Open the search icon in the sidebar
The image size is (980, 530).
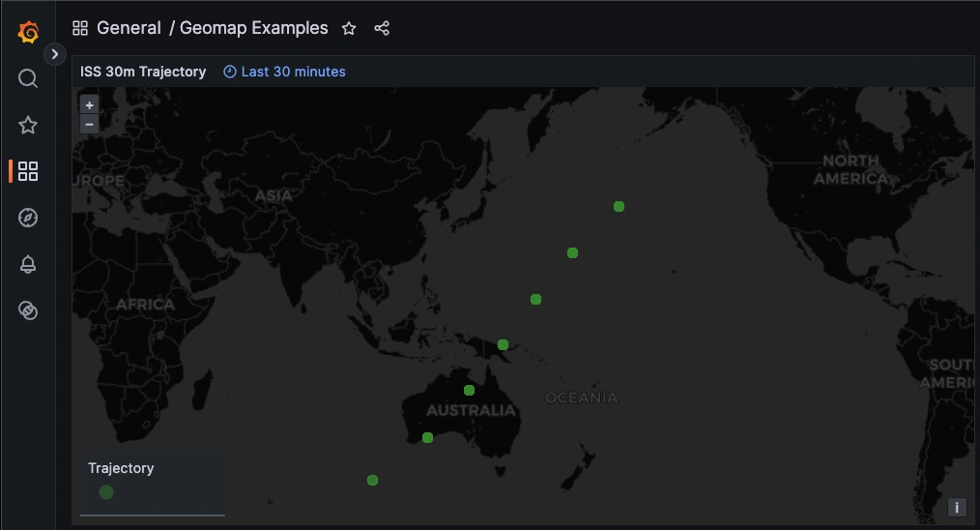[28, 78]
